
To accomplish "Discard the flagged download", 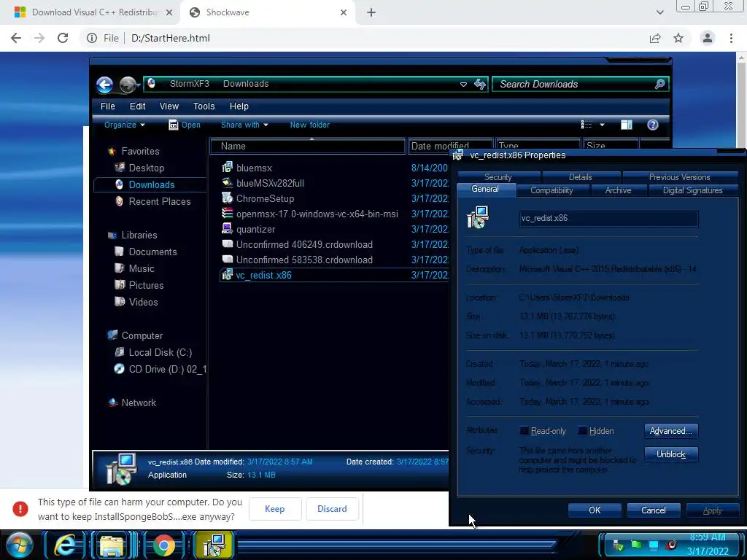I will click(332, 509).
